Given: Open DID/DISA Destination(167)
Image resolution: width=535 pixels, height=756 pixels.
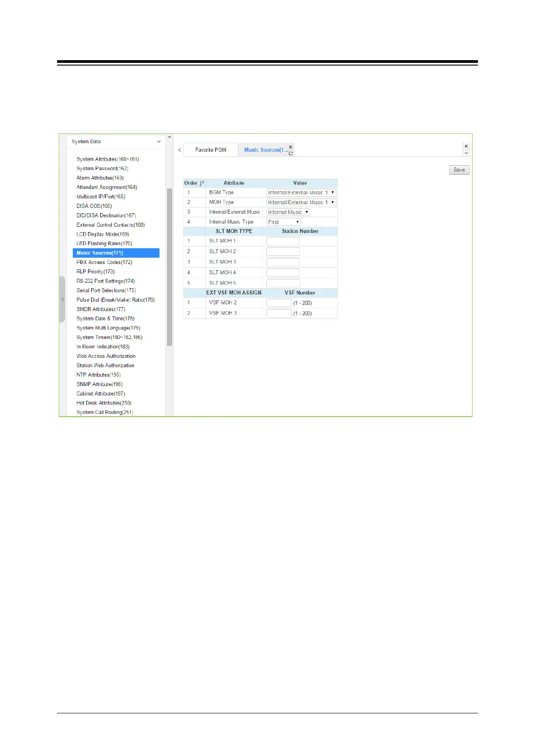Looking at the screenshot, I should coord(106,215).
